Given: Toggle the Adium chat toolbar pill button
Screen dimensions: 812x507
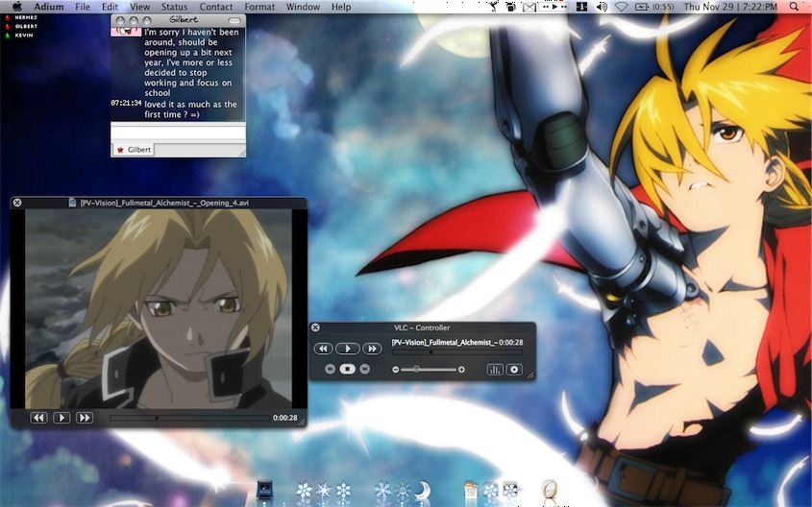Looking at the screenshot, I should (x=234, y=21).
